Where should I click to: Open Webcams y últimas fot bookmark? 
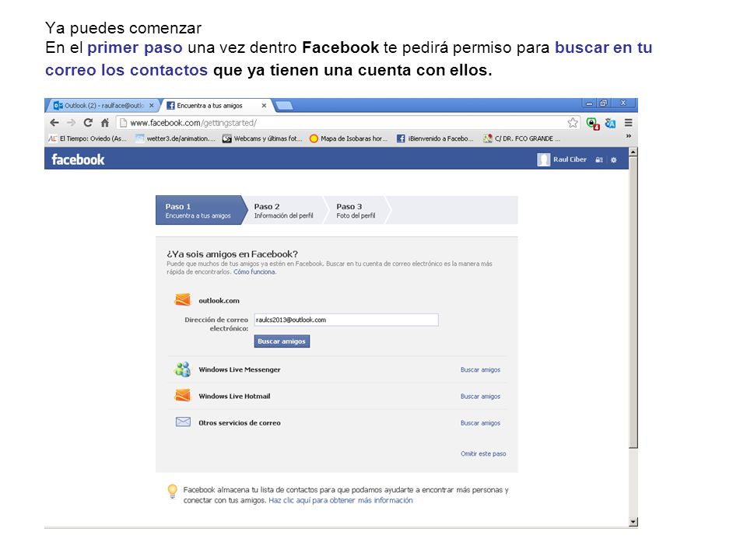tap(262, 138)
